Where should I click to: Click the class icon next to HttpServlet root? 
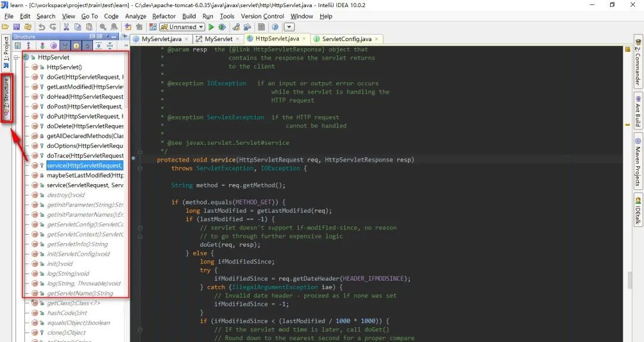coord(26,57)
